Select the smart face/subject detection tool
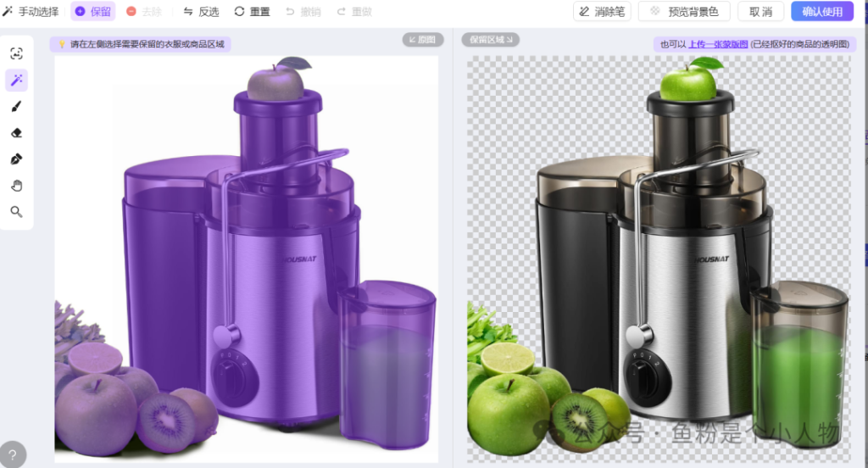This screenshot has height=468, width=868. click(16, 53)
